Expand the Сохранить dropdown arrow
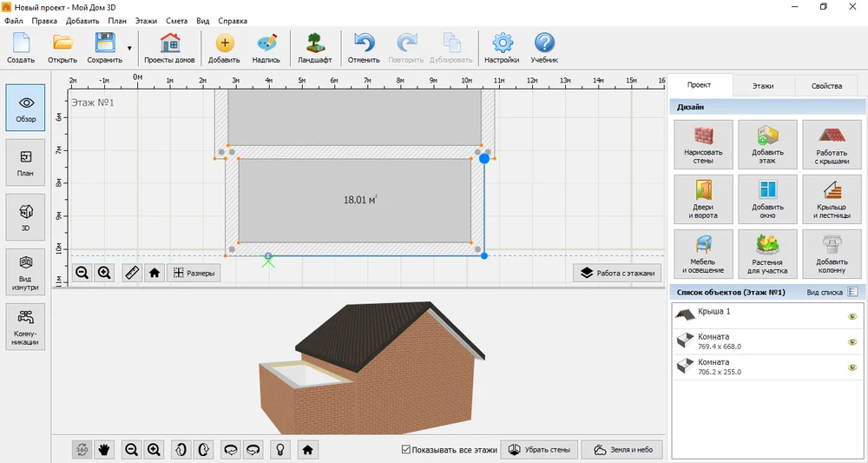This screenshot has width=868, height=463. point(129,48)
